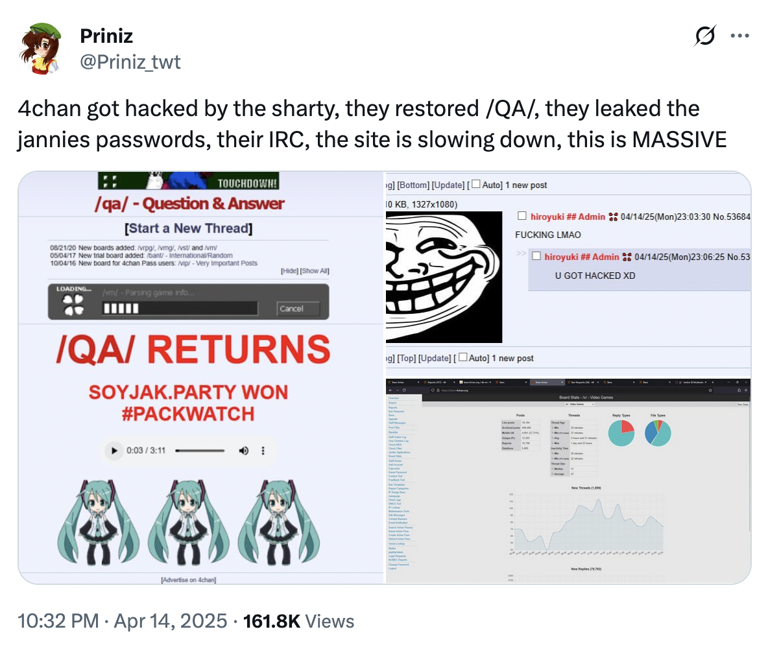
Task: Jump to thread end via Bottom link
Action: (414, 185)
